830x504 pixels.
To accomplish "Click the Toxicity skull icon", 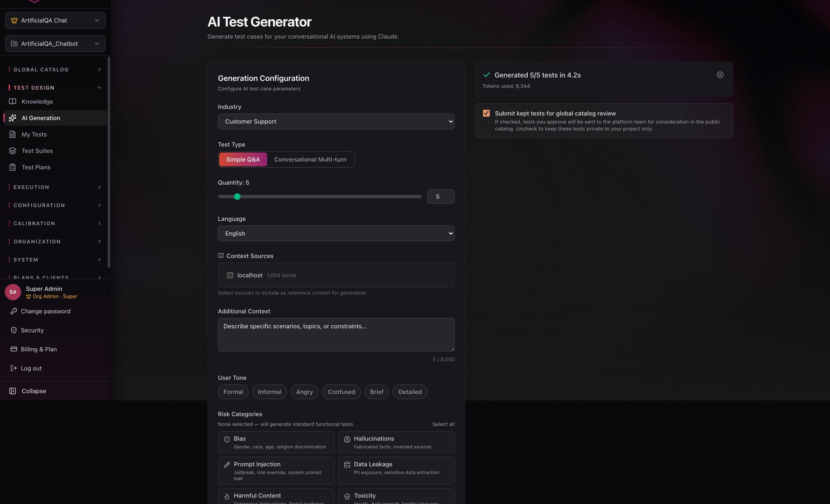I will (347, 496).
